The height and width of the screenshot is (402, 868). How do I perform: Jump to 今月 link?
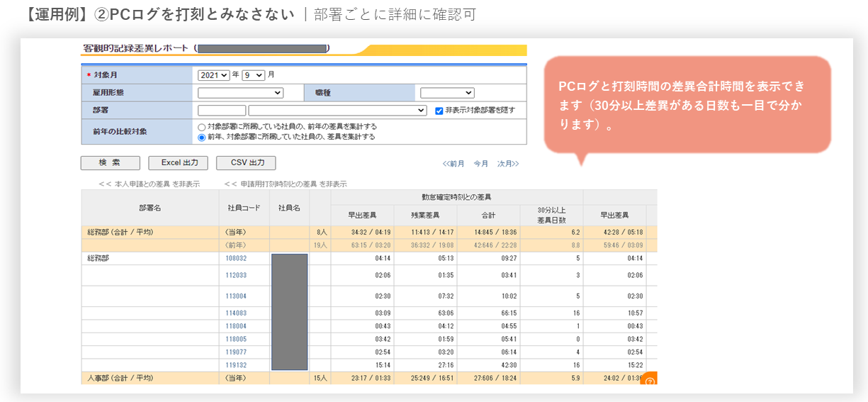coord(481,164)
